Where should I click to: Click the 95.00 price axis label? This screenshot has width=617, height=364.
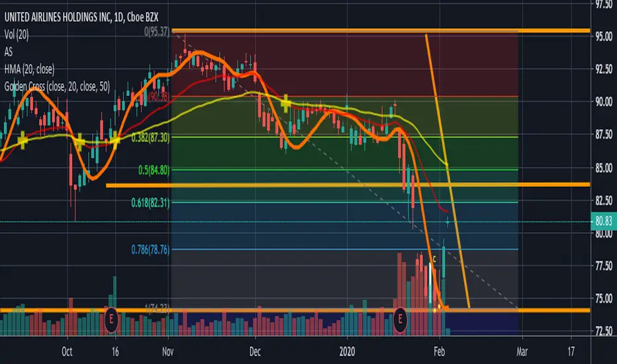coord(604,36)
